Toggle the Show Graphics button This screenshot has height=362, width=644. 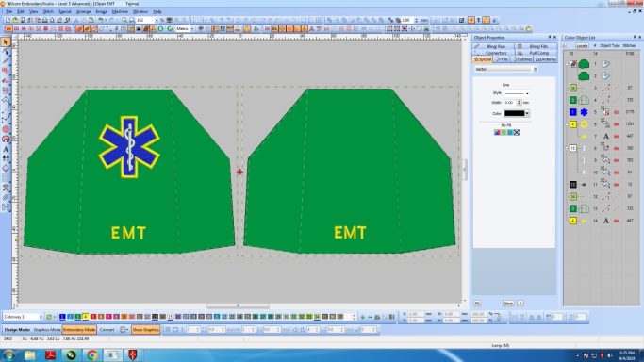click(x=146, y=330)
